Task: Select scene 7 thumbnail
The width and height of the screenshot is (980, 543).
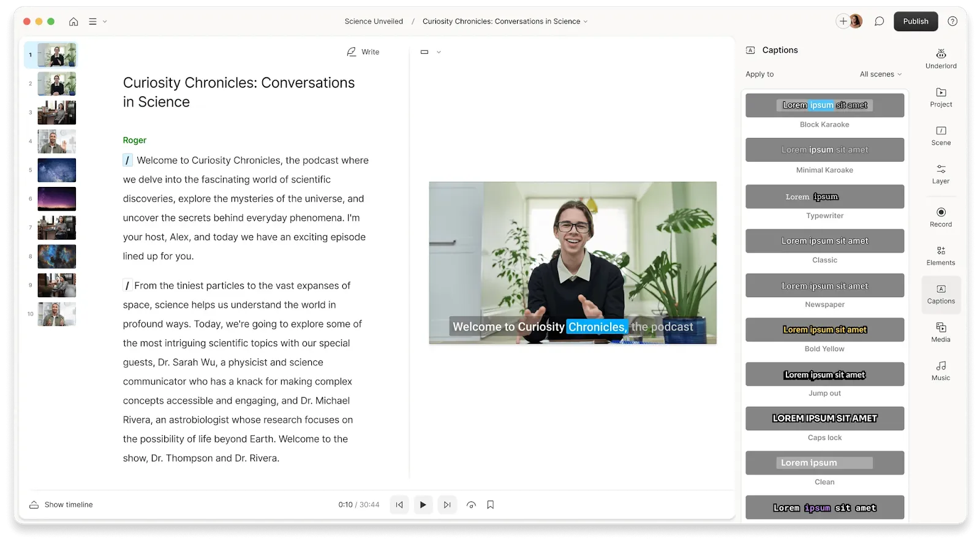Action: tap(57, 228)
